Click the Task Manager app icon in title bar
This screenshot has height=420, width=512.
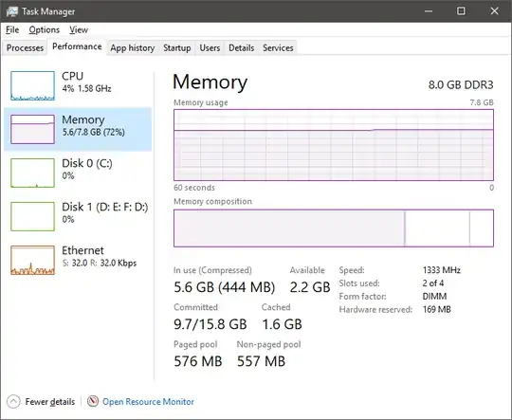pyautogui.click(x=11, y=11)
